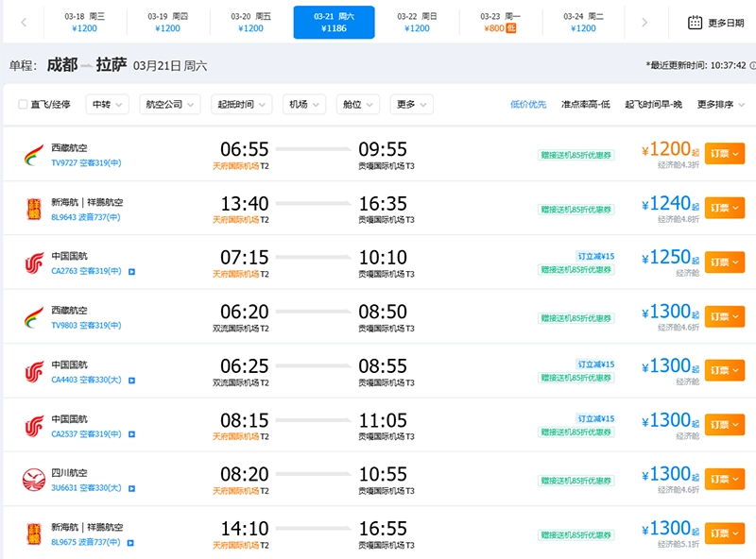Expand the 舱位 cabin class dropdown
756x559 pixels.
(x=356, y=104)
